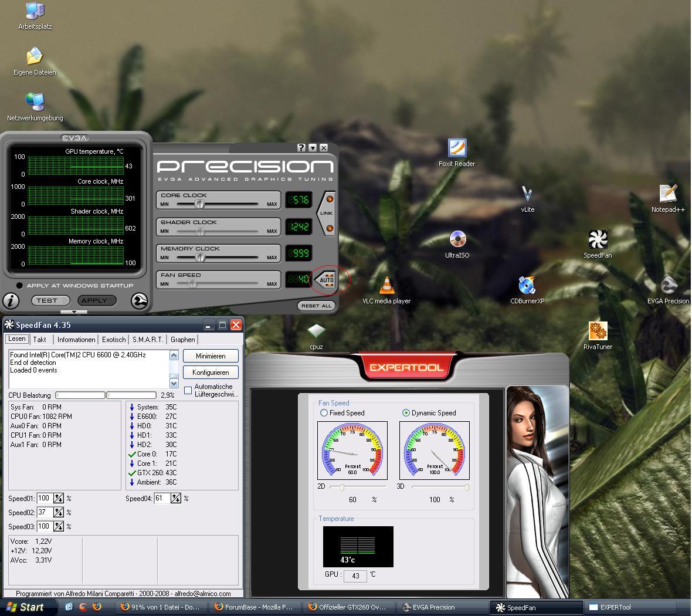Switch to EVGA Precision taskbar button
692x616 pixels.
[x=443, y=607]
